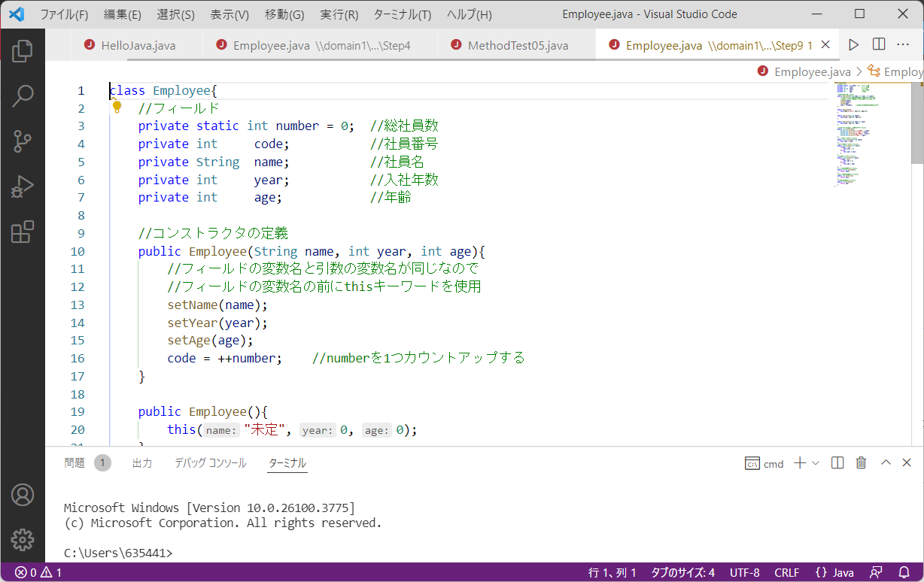
Task: Click 'class Employee{' on line 1
Action: [x=163, y=90]
